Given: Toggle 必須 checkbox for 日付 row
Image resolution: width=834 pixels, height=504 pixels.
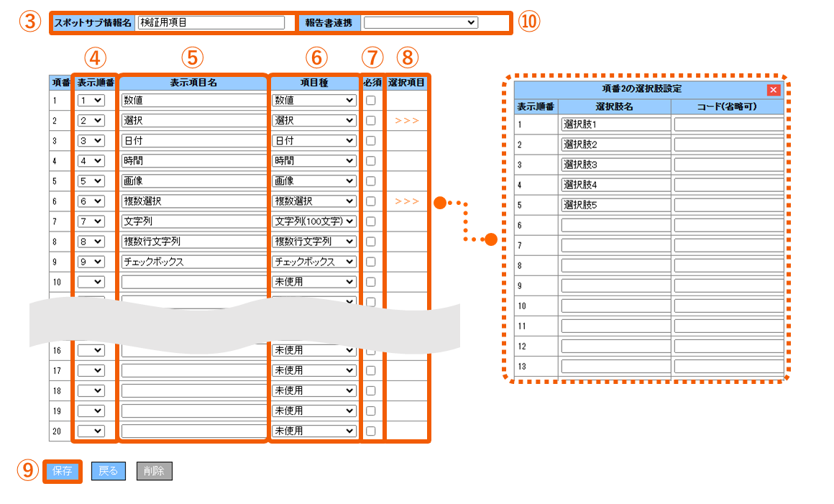Looking at the screenshot, I should 371,141.
